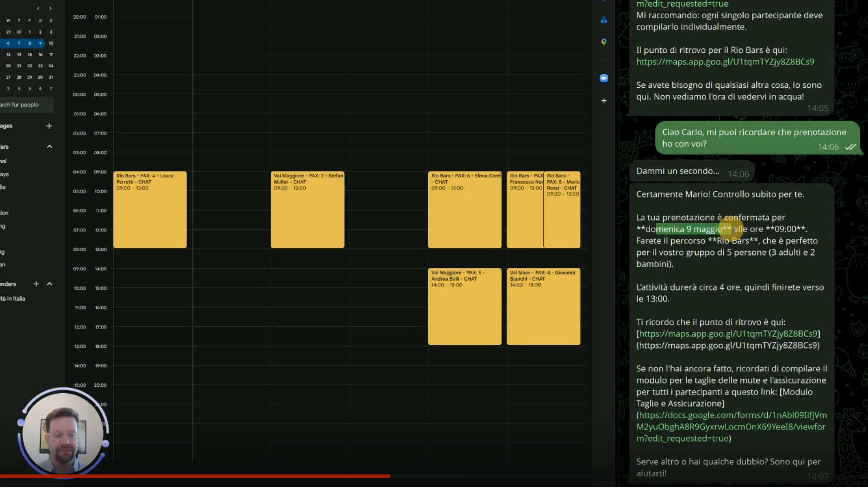Add other calendars plus icon
The height and width of the screenshot is (488, 868).
pos(36,284)
